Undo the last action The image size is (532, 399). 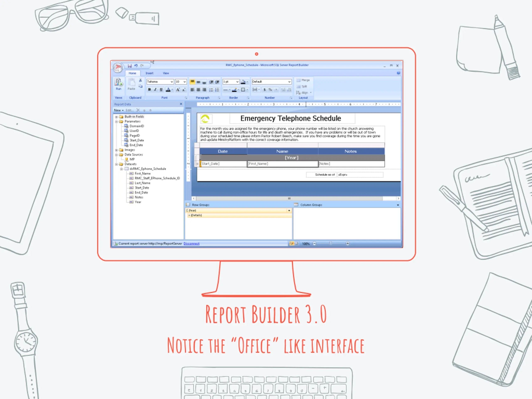136,66
